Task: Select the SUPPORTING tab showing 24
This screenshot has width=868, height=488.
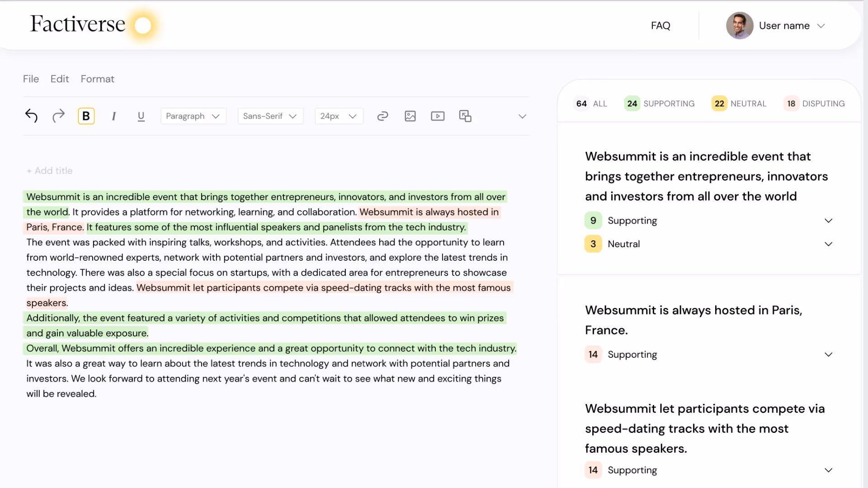Action: [659, 103]
